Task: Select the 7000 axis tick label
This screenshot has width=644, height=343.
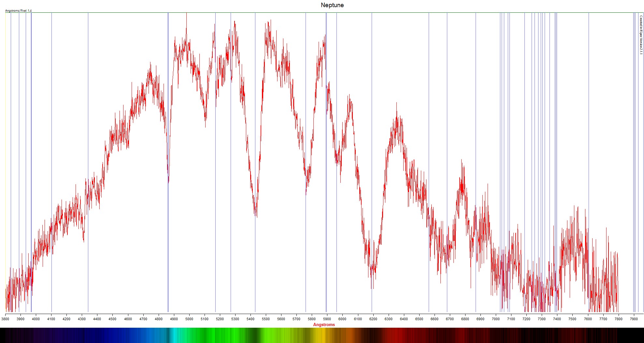Action: (x=495, y=319)
